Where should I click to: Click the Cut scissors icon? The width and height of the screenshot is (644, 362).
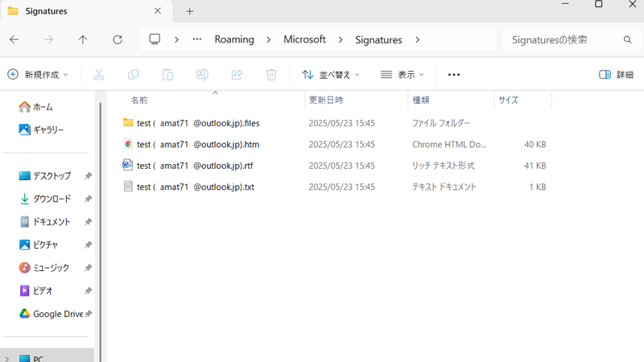[x=98, y=75]
